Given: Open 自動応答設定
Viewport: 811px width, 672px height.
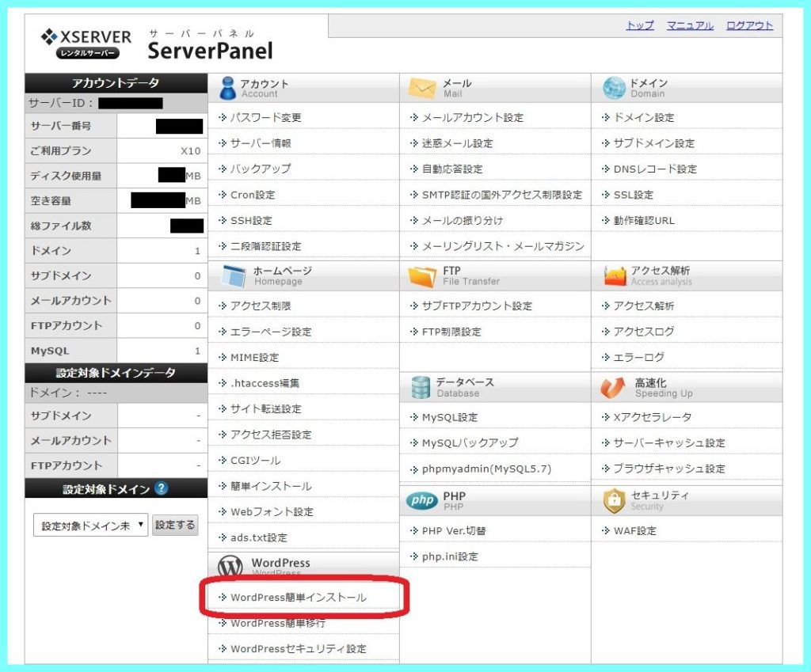Looking at the screenshot, I should click(452, 169).
